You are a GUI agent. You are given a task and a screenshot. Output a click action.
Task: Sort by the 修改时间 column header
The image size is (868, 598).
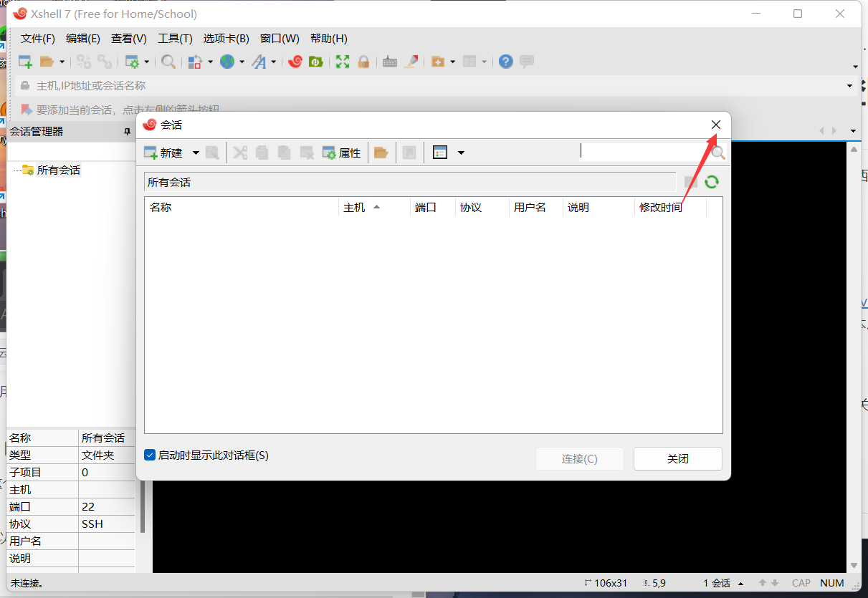click(671, 208)
